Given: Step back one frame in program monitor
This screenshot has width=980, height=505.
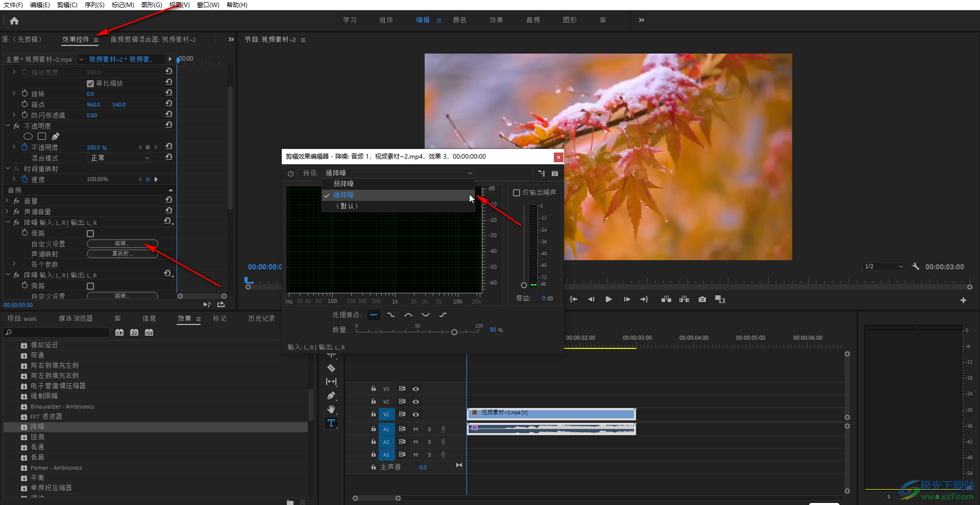Looking at the screenshot, I should click(x=591, y=299).
